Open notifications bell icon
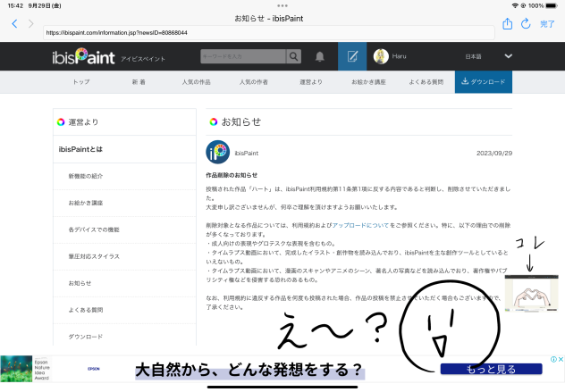Viewport: 565px width, 392px height. point(320,56)
